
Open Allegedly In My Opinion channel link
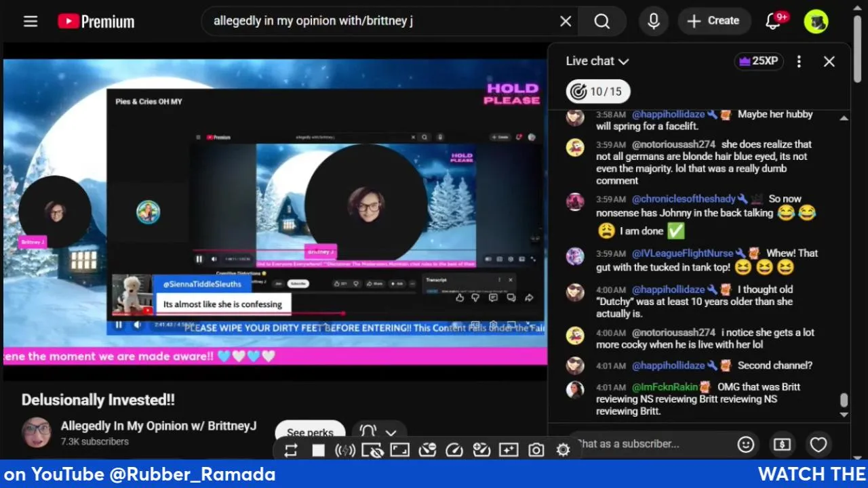[x=159, y=426]
